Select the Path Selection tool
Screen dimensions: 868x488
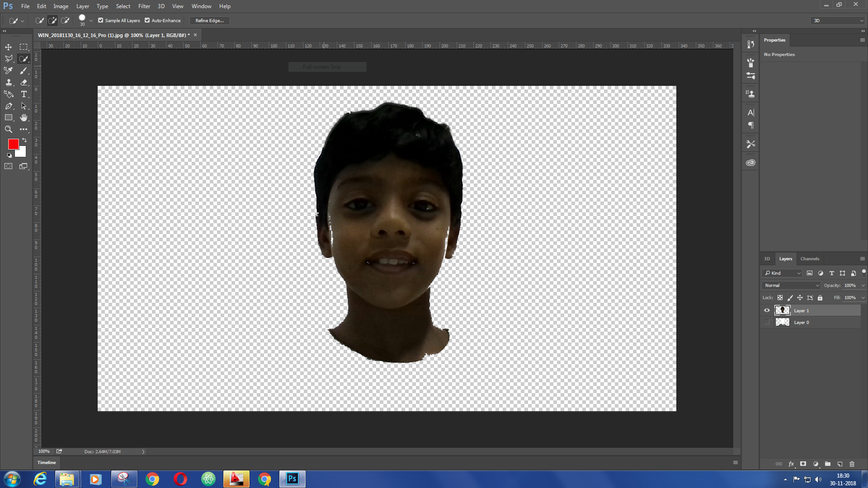point(24,106)
